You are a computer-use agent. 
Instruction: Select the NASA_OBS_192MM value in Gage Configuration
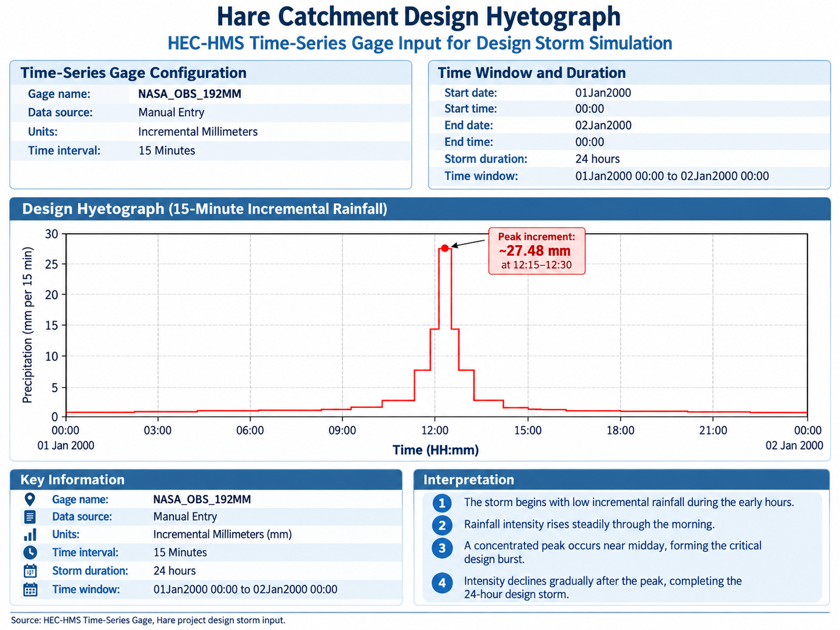(x=190, y=94)
